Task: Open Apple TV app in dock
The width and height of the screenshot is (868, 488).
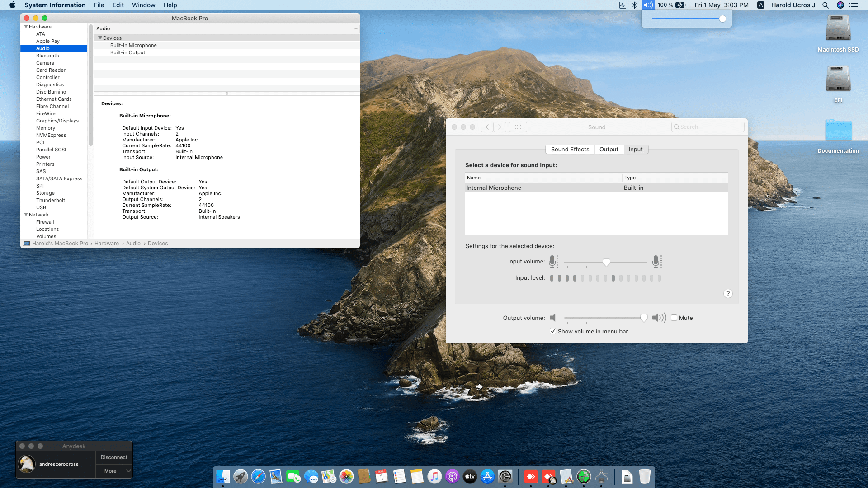Action: (x=470, y=476)
